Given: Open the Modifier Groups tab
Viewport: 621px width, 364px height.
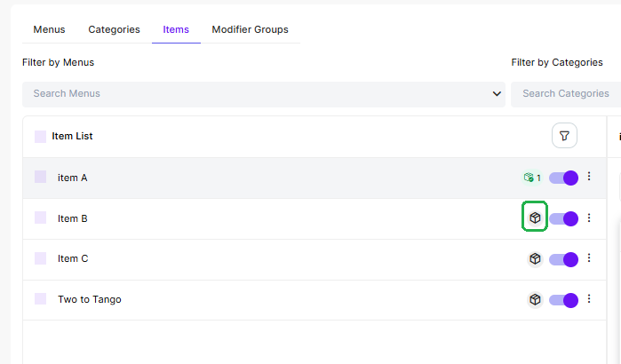Looking at the screenshot, I should (250, 29).
